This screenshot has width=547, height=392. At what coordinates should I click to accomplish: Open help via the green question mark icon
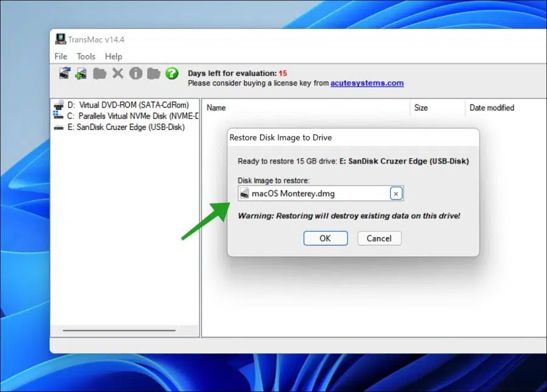(171, 74)
